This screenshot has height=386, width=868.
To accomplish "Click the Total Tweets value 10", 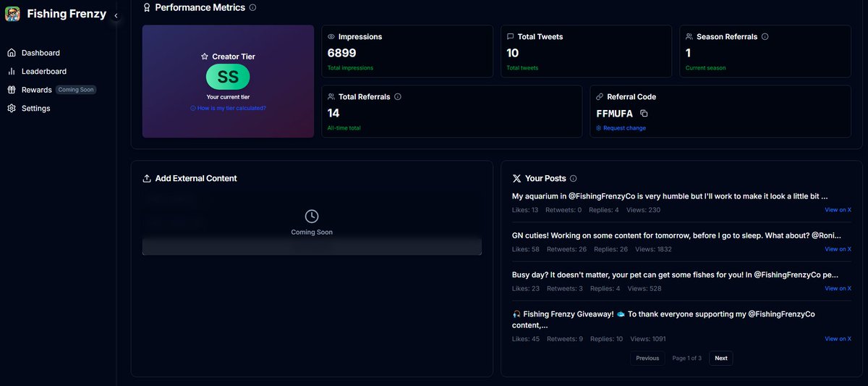I will (x=513, y=53).
